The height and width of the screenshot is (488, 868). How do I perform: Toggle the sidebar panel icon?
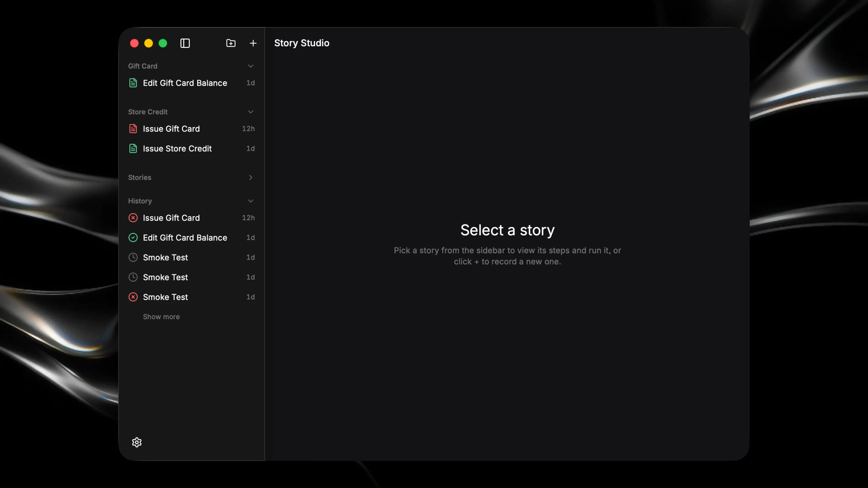pyautogui.click(x=185, y=43)
